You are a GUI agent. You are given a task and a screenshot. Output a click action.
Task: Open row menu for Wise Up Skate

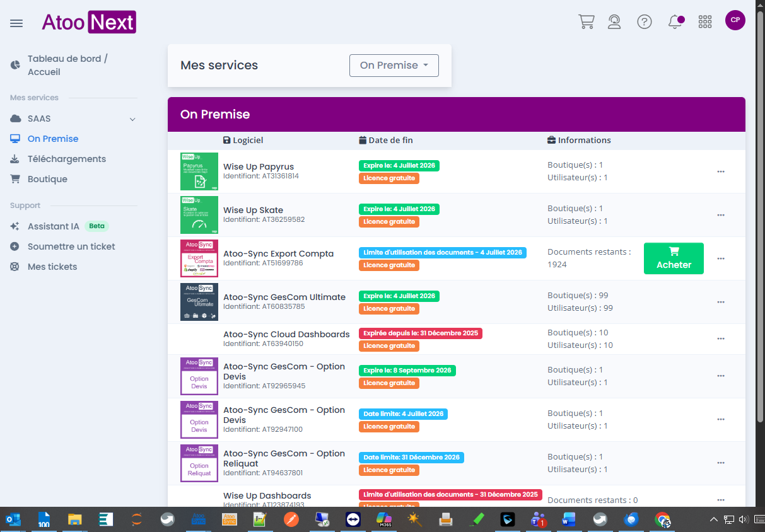click(x=721, y=215)
